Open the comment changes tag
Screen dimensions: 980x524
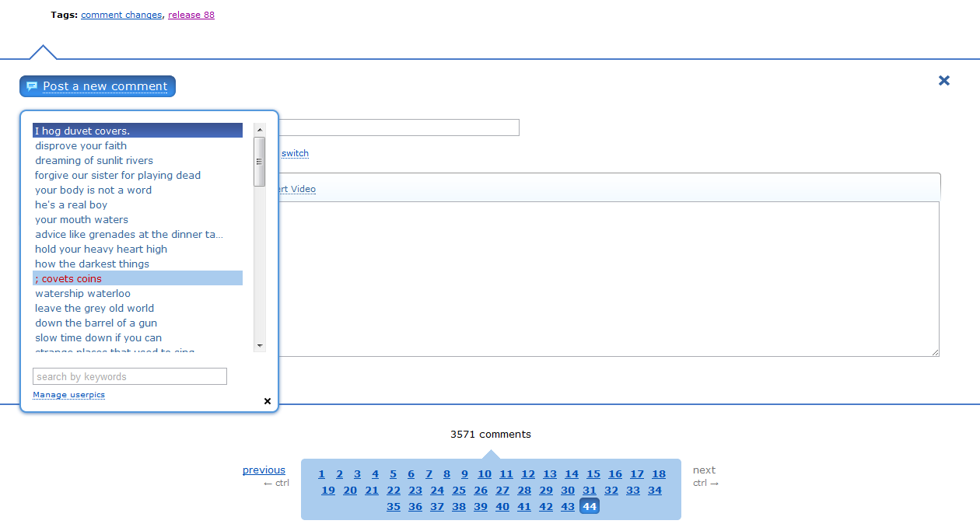(x=121, y=14)
